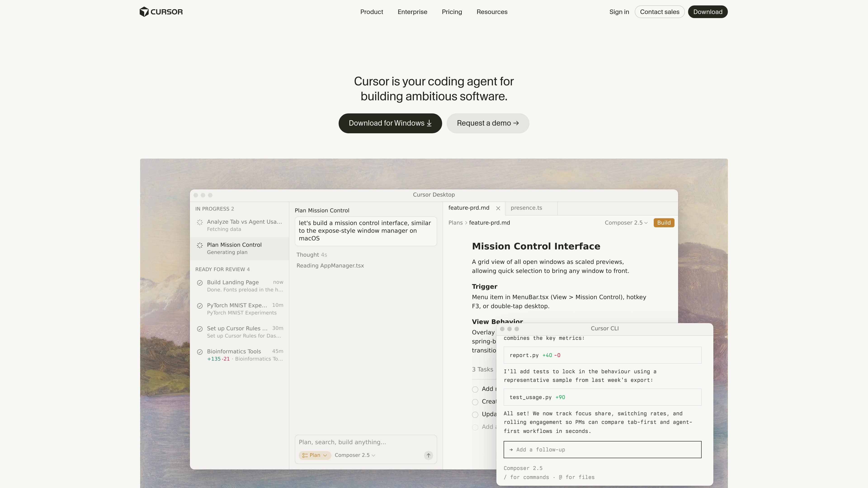Click the Mission Control Interface heading
This screenshot has height=488, width=868.
click(x=536, y=246)
